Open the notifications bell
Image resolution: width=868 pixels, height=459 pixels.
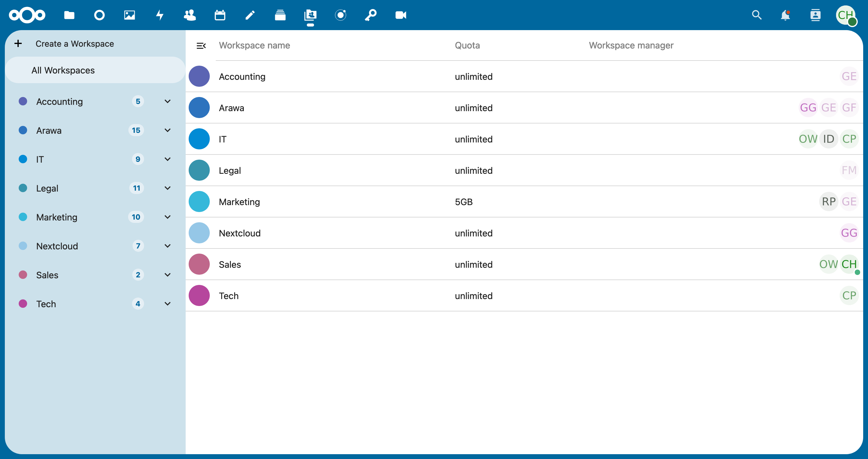[785, 15]
